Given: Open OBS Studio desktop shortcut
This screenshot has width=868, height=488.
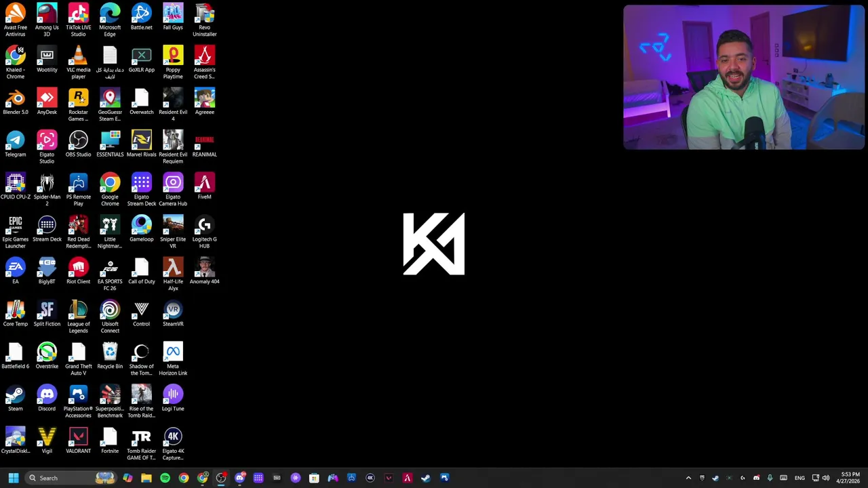Looking at the screenshot, I should click(78, 144).
